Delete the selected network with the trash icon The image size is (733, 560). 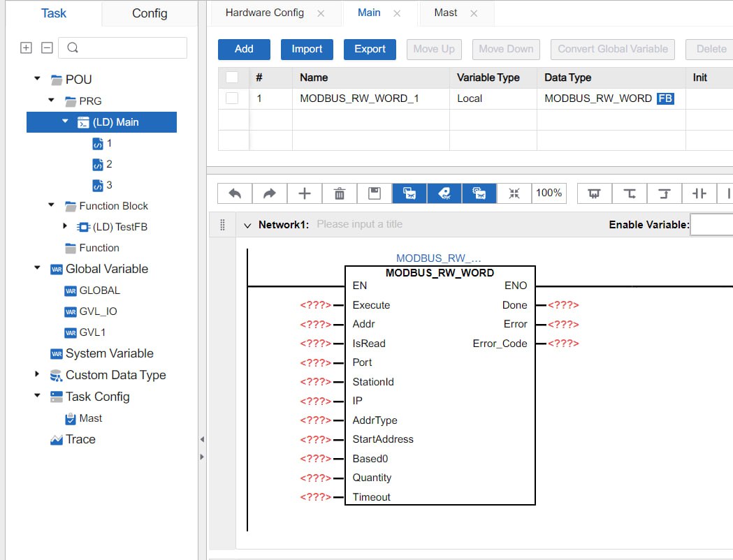(x=340, y=193)
